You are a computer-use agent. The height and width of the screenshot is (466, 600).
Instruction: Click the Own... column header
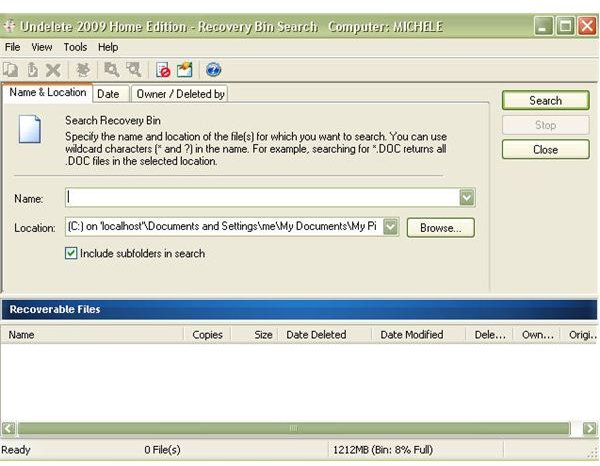pyautogui.click(x=536, y=335)
